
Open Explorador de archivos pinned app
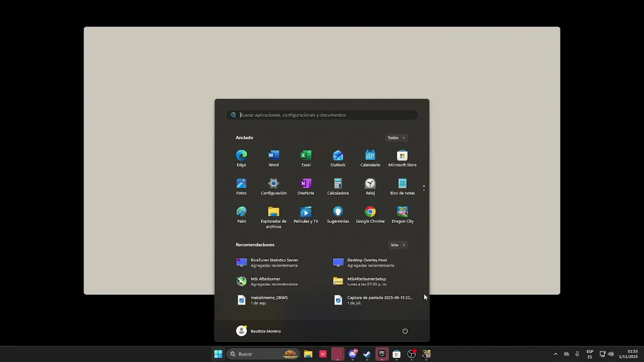pyautogui.click(x=274, y=217)
